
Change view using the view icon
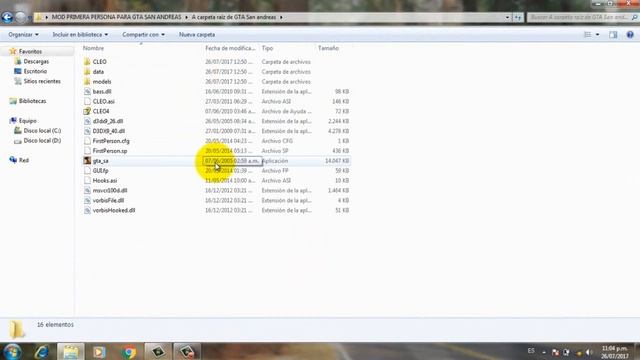coord(587,35)
